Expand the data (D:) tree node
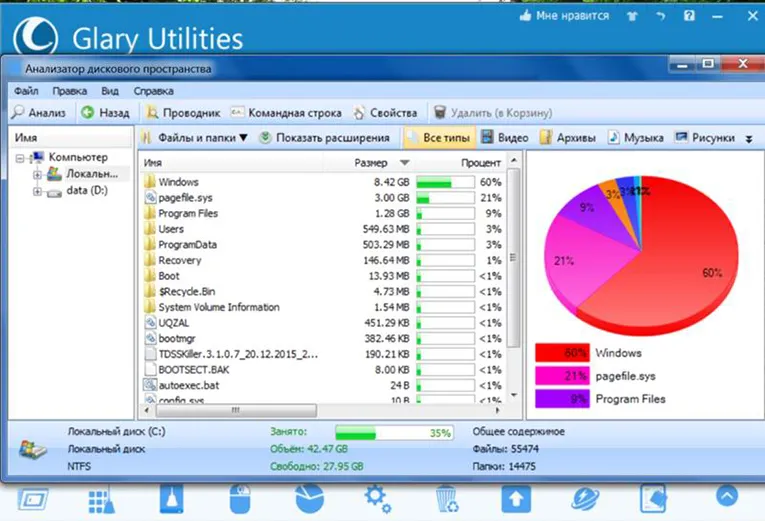This screenshot has width=765, height=521. coord(37,192)
